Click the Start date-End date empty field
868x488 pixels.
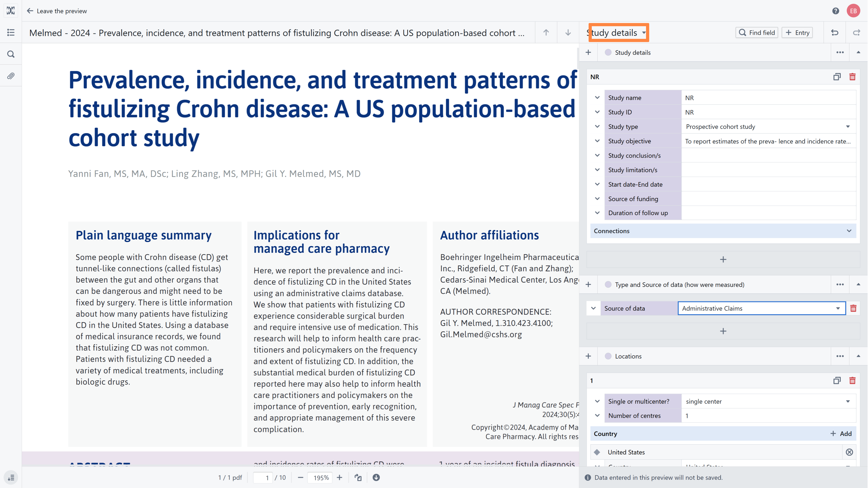769,184
